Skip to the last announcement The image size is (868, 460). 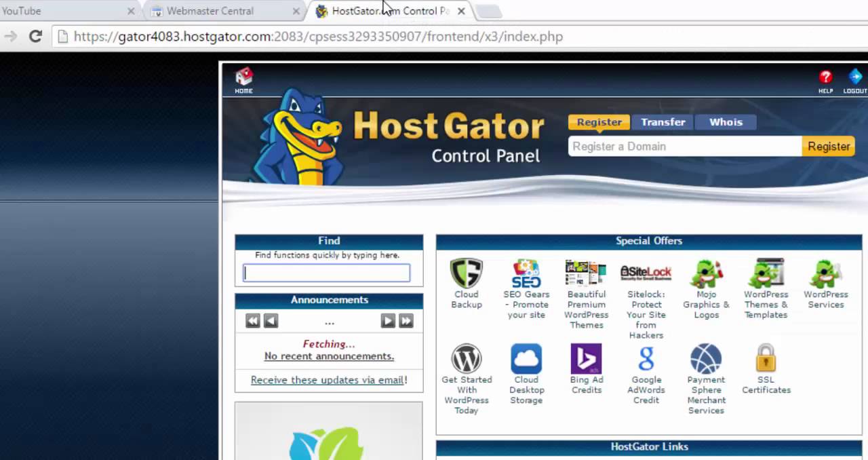coord(406,321)
